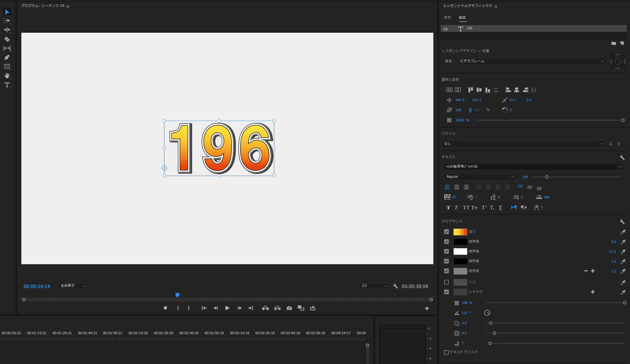
Task: Switch to the 参照 tab
Action: tap(447, 17)
